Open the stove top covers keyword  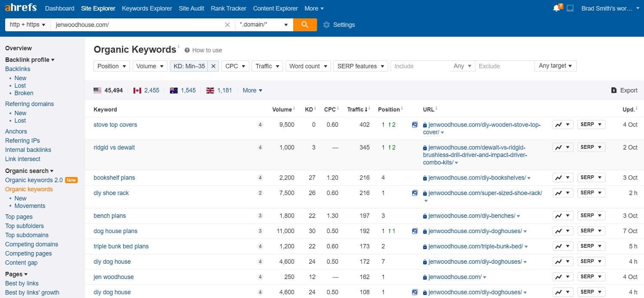[115, 125]
